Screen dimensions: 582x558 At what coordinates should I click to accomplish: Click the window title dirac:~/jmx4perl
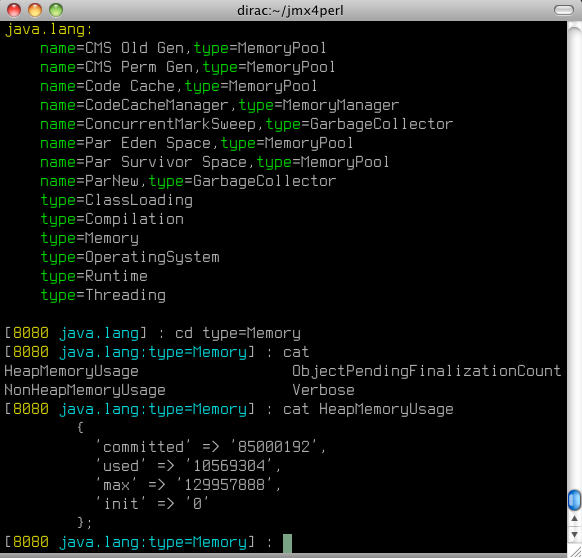pos(290,10)
